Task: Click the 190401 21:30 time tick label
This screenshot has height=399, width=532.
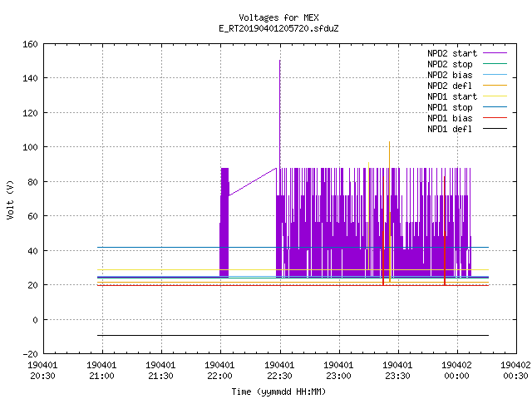Action: 160,371
